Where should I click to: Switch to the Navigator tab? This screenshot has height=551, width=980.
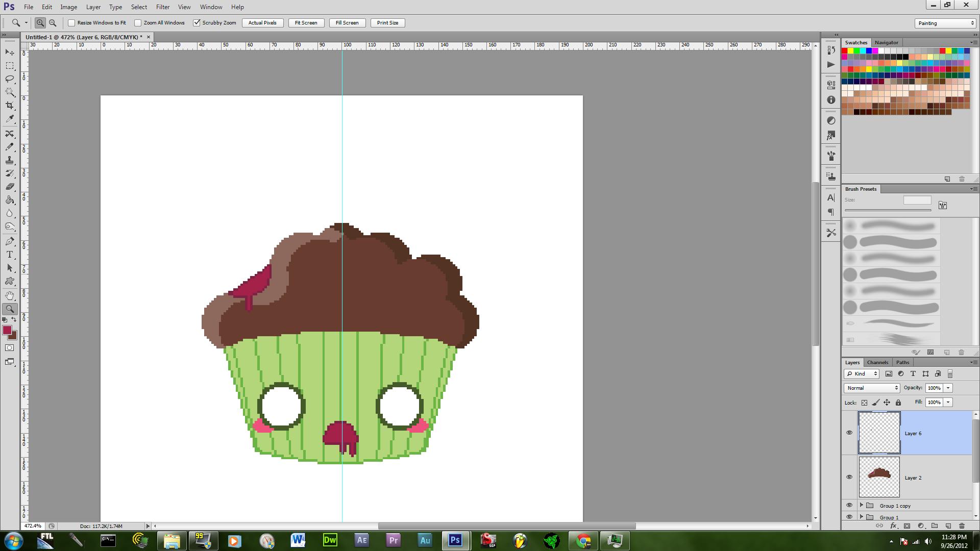886,42
